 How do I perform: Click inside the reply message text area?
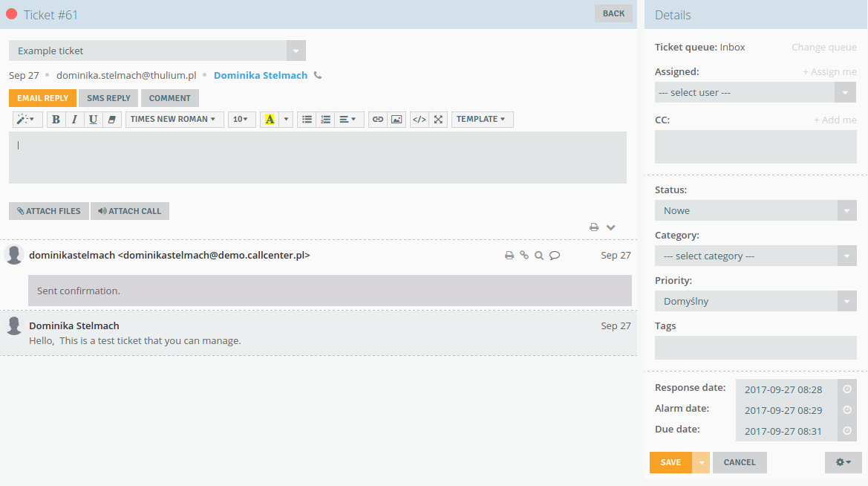(x=318, y=158)
